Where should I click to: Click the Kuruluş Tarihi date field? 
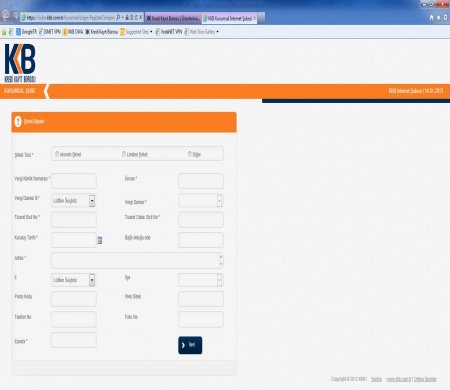point(74,240)
